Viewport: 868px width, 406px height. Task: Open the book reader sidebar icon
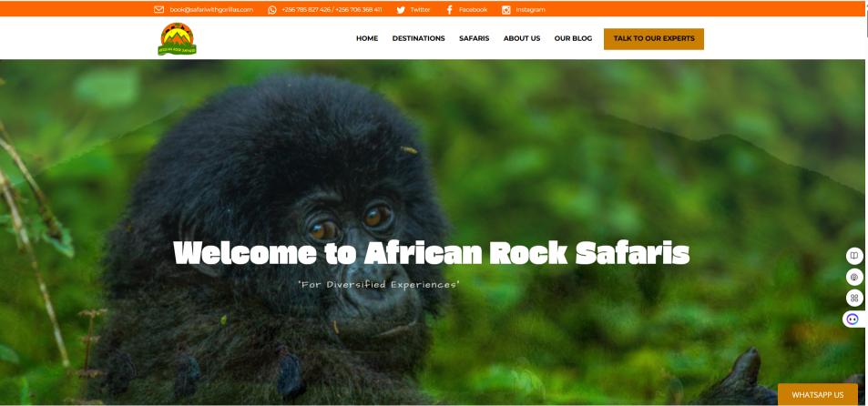[x=854, y=256]
